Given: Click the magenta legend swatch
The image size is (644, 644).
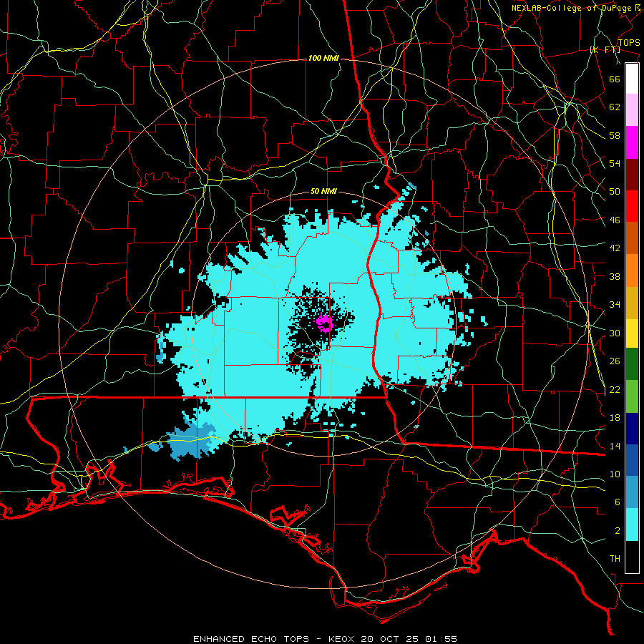Looking at the screenshot, I should pos(632,142).
